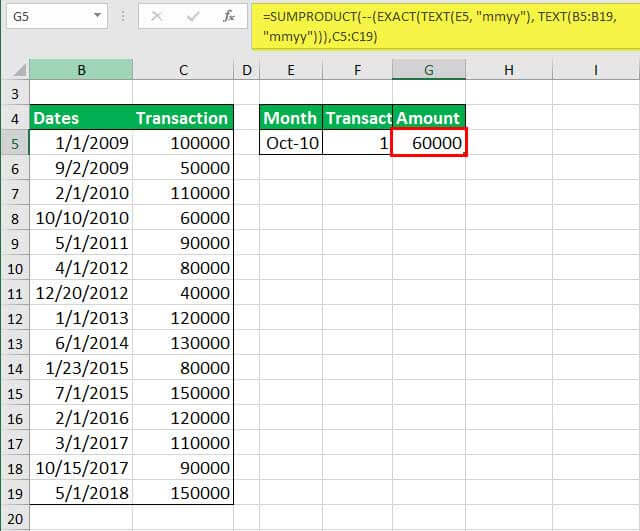The width and height of the screenshot is (640, 531).
Task: Click the Enter checkmark icon in formula bar
Action: pyautogui.click(x=193, y=16)
